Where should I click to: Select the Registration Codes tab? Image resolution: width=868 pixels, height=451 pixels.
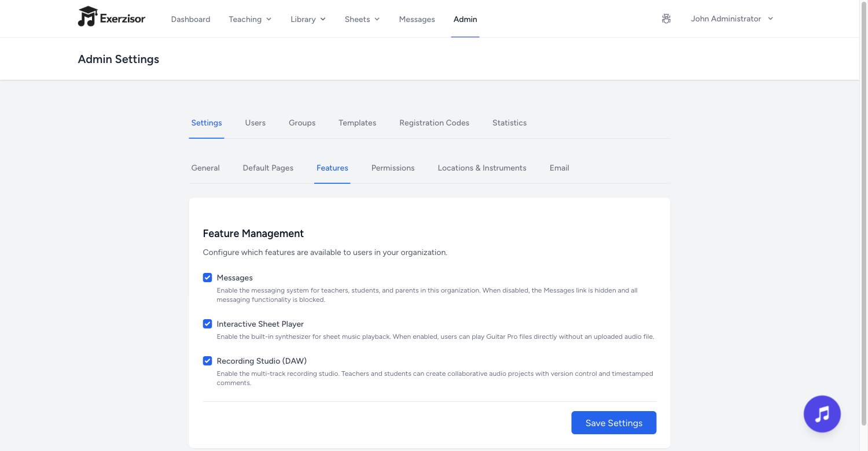click(434, 123)
